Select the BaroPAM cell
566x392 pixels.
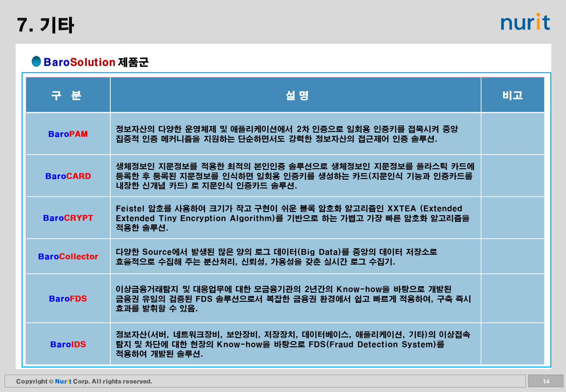coord(68,134)
